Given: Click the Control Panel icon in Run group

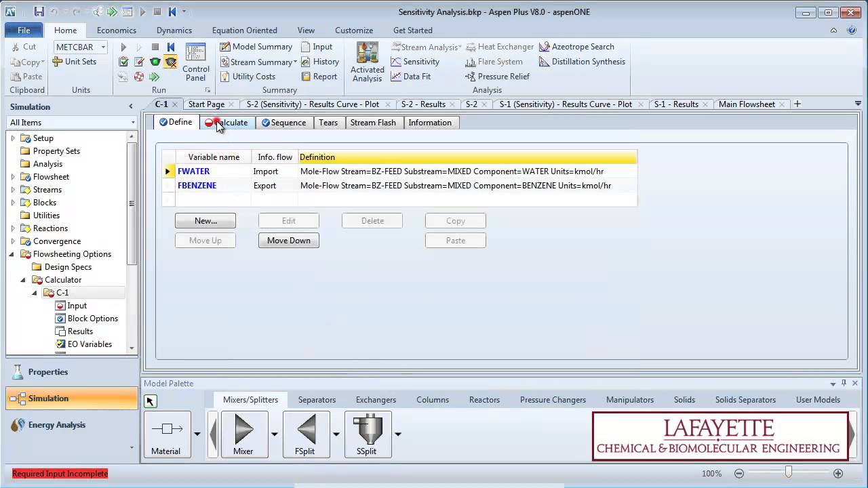Looking at the screenshot, I should tap(195, 62).
